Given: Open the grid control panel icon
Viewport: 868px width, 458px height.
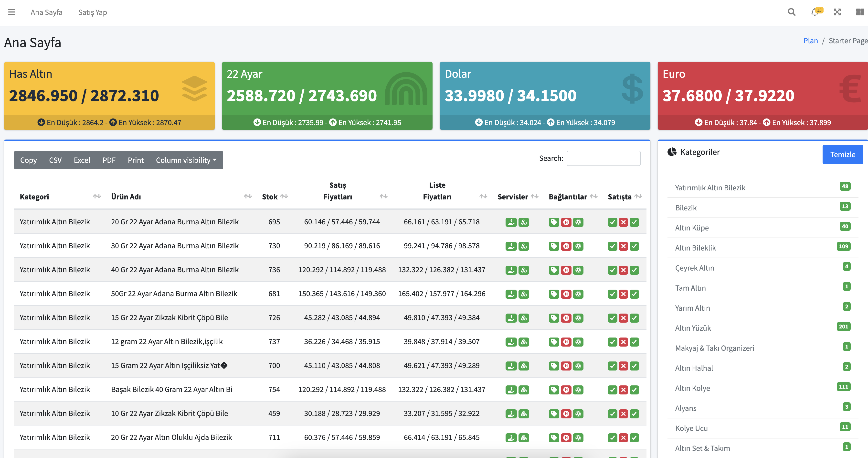Looking at the screenshot, I should 860,12.
